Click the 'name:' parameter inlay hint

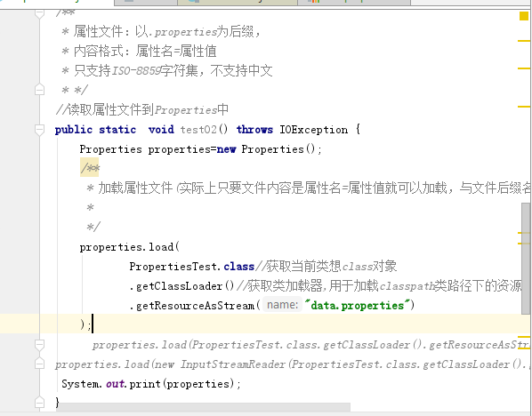point(282,305)
